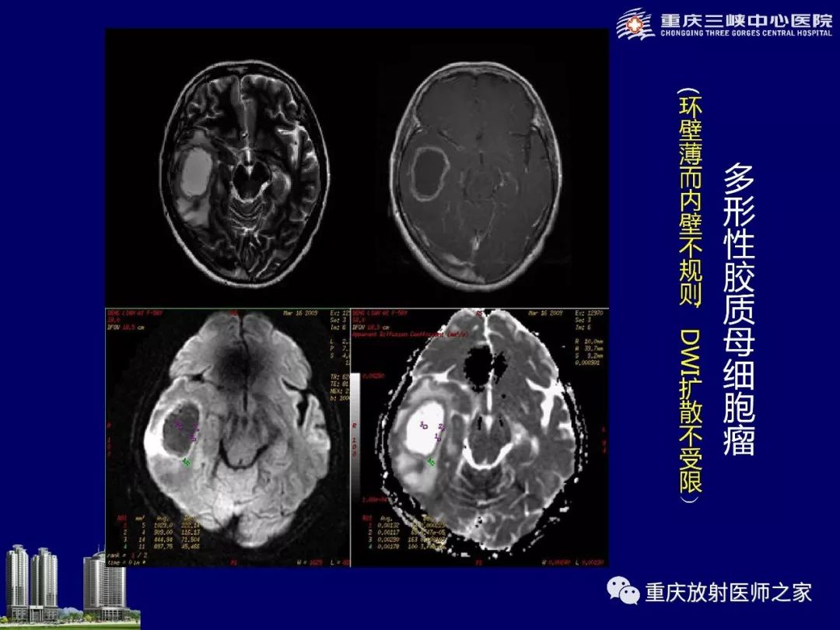This screenshot has height=630, width=840.
Task: Click the Mar 16 2009 date on ADC image
Action: [545, 313]
